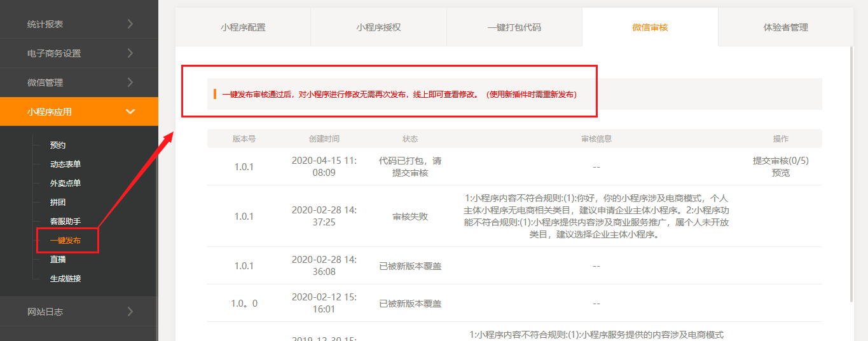The height and width of the screenshot is (341, 868).
Task: Select 一键发布 in the sidebar
Action: click(65, 241)
